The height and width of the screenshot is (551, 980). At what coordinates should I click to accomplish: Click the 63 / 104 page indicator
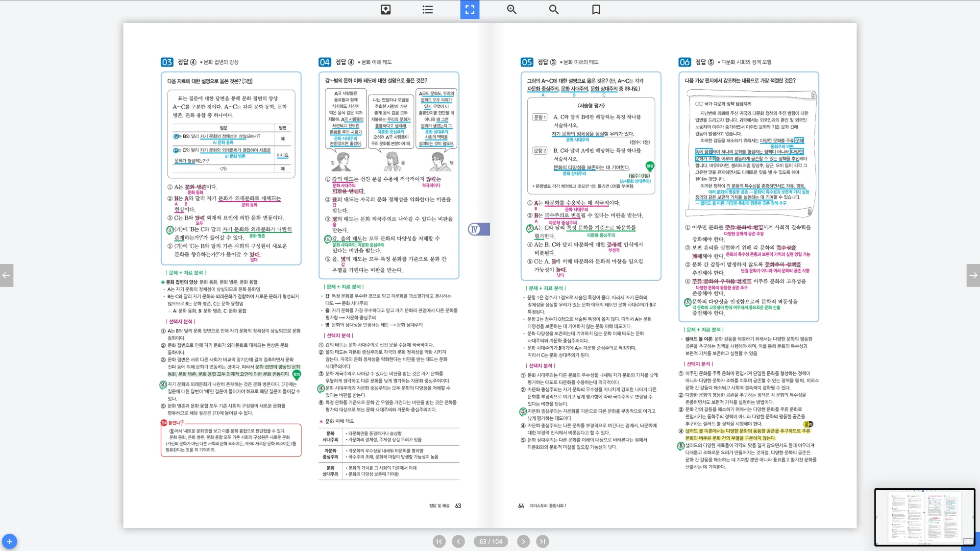490,541
